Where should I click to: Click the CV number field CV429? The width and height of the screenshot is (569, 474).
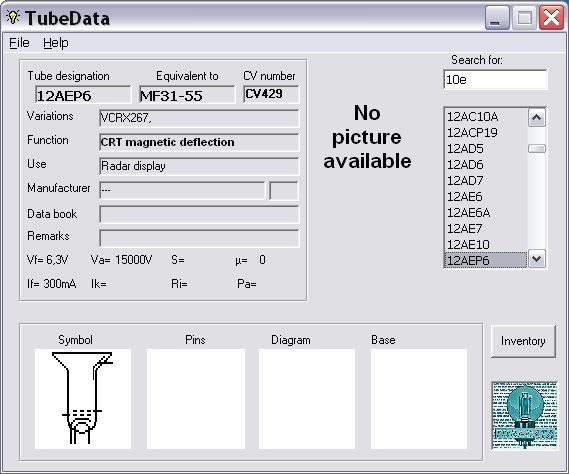[271, 94]
